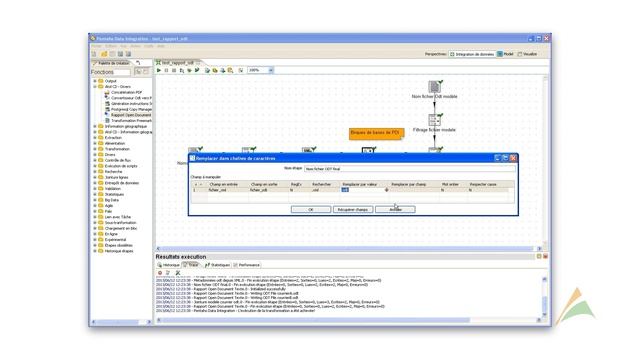Click the Save As toolbar icon

pyautogui.click(x=129, y=54)
